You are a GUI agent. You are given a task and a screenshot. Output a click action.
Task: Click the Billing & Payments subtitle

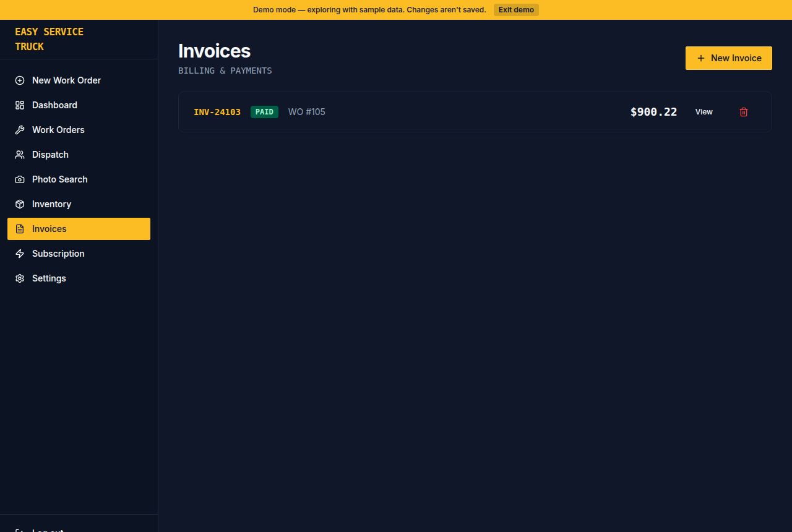coord(225,71)
